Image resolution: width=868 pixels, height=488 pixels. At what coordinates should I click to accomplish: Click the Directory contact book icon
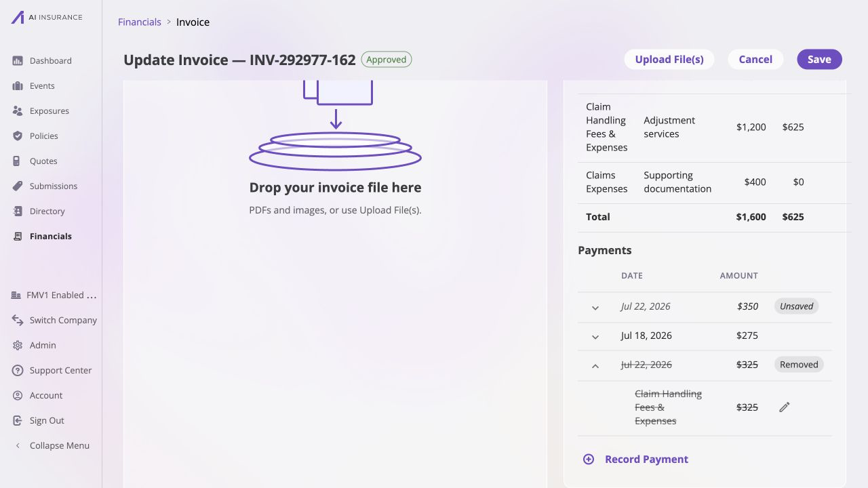coord(18,211)
